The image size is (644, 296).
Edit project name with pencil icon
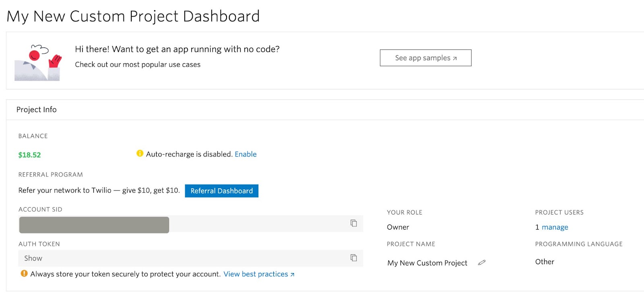click(x=481, y=263)
